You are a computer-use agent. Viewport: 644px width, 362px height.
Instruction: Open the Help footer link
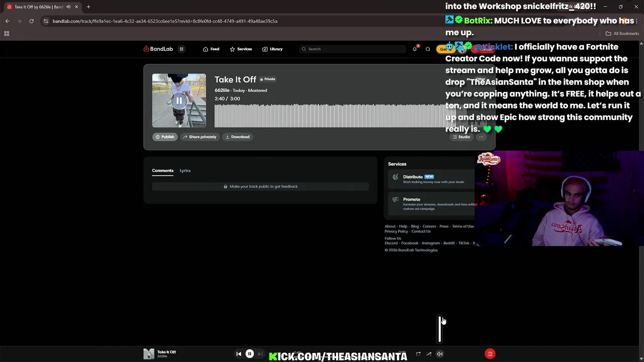(403, 226)
